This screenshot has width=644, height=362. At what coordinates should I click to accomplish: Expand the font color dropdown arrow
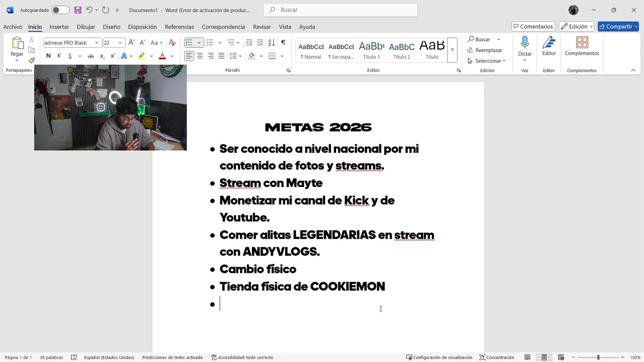click(172, 56)
